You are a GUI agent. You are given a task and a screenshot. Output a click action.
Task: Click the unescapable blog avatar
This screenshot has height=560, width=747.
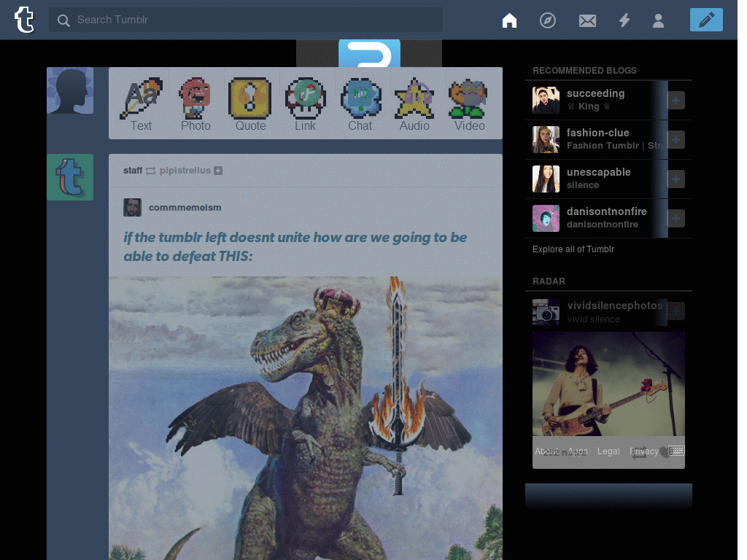point(546,179)
